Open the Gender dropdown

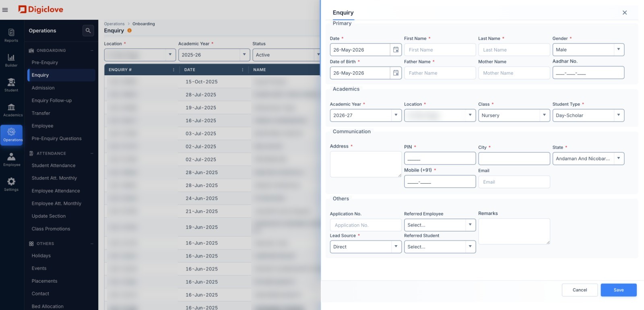tap(588, 50)
